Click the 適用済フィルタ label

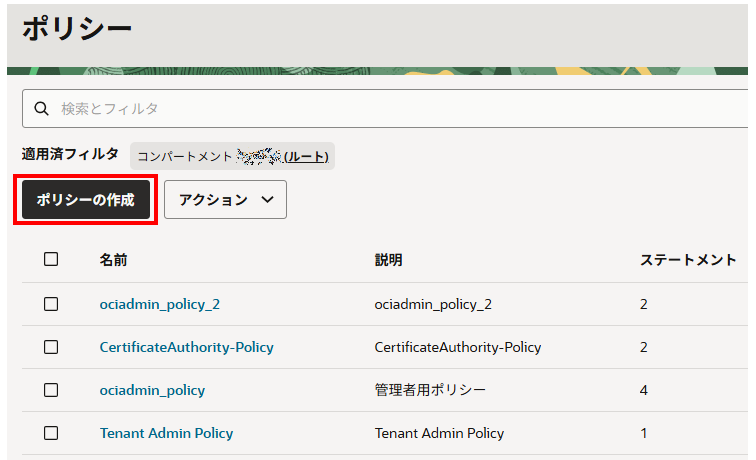point(70,155)
